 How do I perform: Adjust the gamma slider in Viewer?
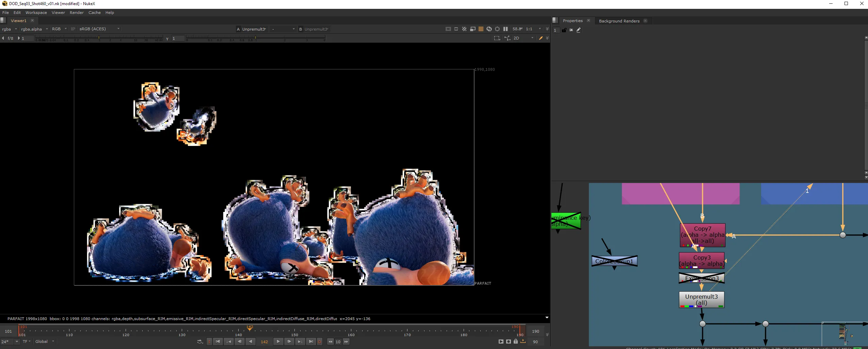click(256, 38)
